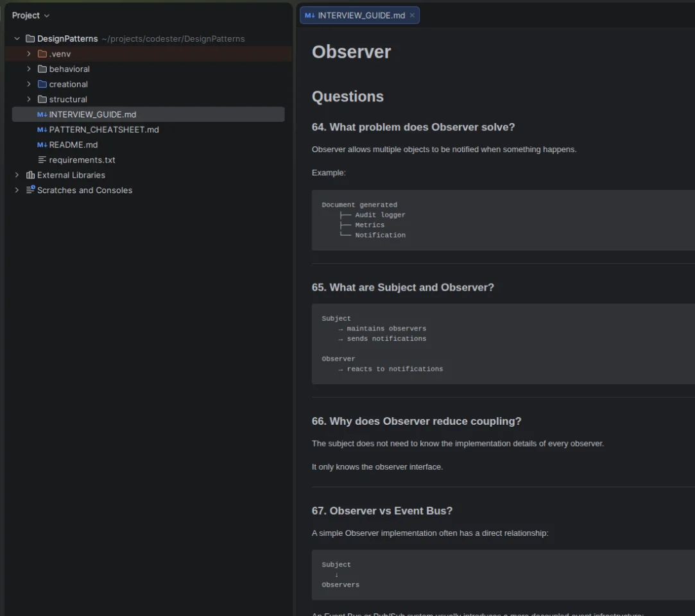Click the structural folder icon
695x616 pixels.
point(42,99)
